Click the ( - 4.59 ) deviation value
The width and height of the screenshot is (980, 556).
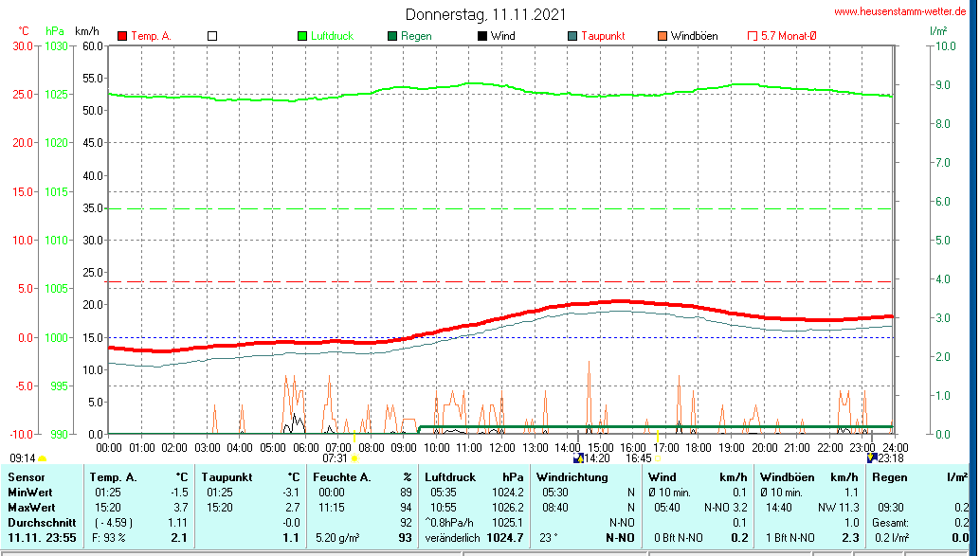point(114,522)
